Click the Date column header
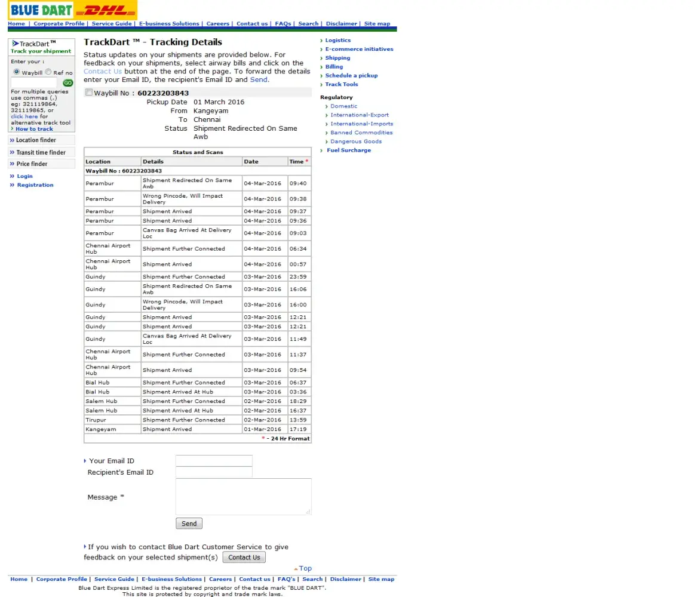 (265, 162)
